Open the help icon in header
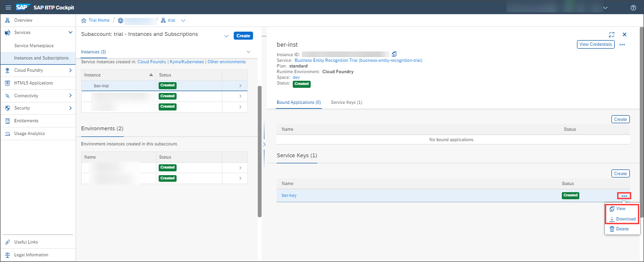 click(x=634, y=8)
